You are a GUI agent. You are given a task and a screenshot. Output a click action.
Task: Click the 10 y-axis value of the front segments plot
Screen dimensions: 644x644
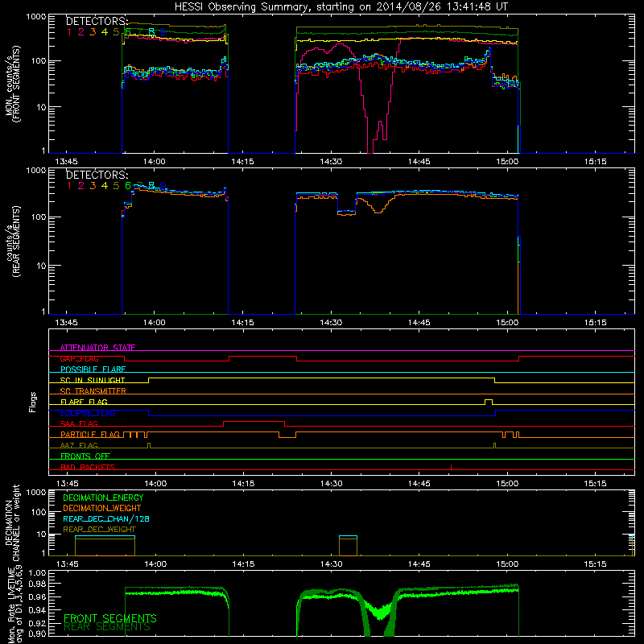(42, 107)
